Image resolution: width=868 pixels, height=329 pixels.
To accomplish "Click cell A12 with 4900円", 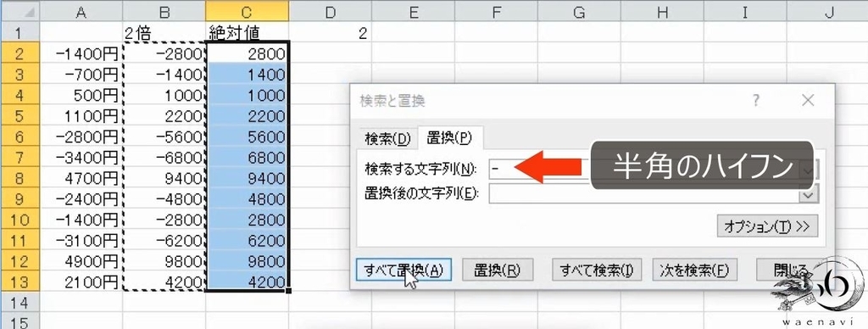I will [81, 261].
